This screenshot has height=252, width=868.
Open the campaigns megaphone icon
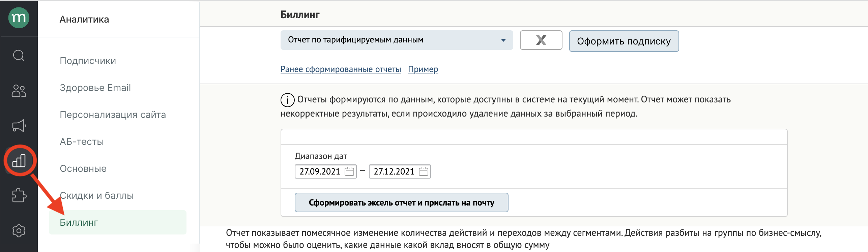pyautogui.click(x=19, y=126)
